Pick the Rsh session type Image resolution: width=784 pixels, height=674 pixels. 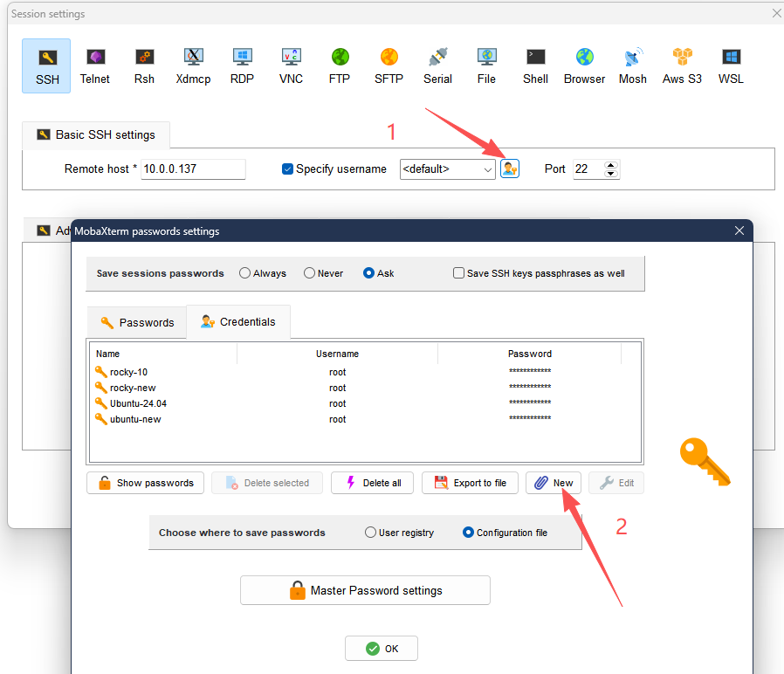[x=144, y=66]
